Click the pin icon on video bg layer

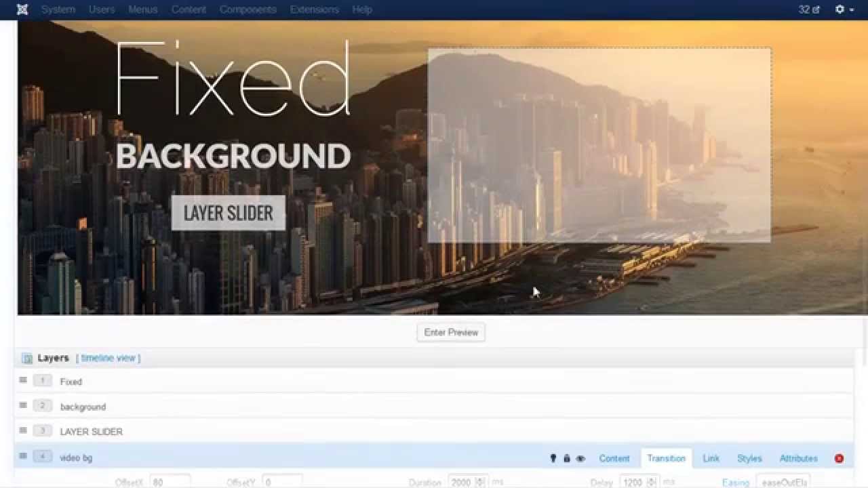[553, 459]
